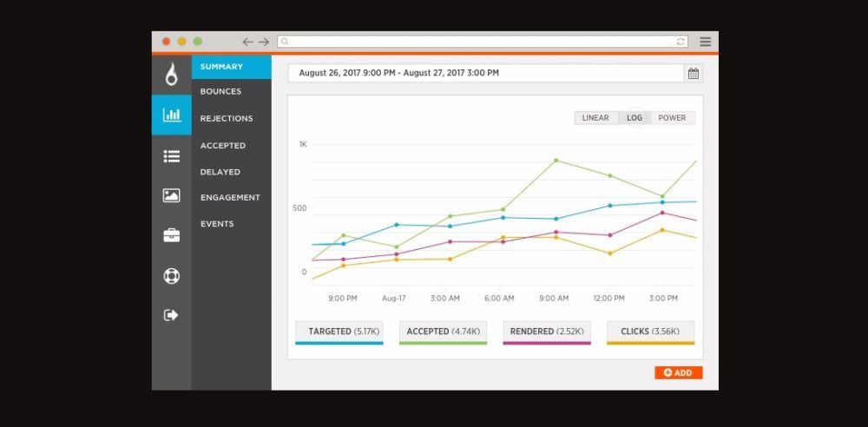The width and height of the screenshot is (868, 427).
Task: Click the orange Add button
Action: tap(678, 372)
